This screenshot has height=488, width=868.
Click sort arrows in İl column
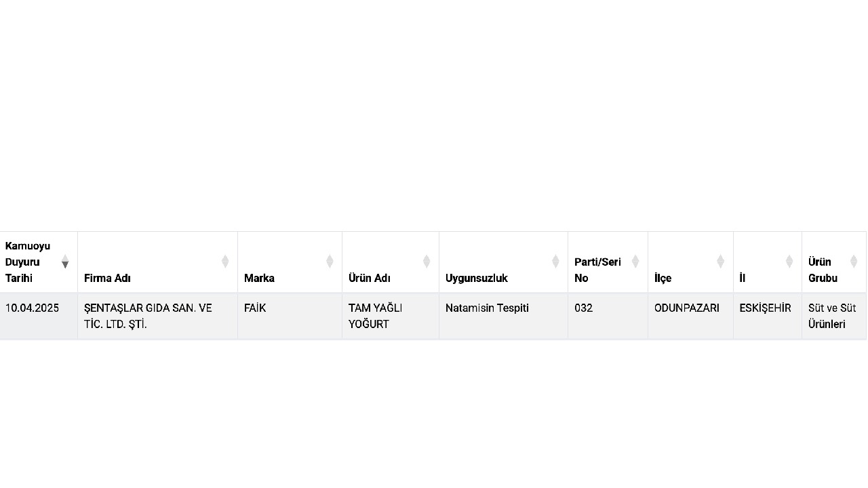pos(789,262)
